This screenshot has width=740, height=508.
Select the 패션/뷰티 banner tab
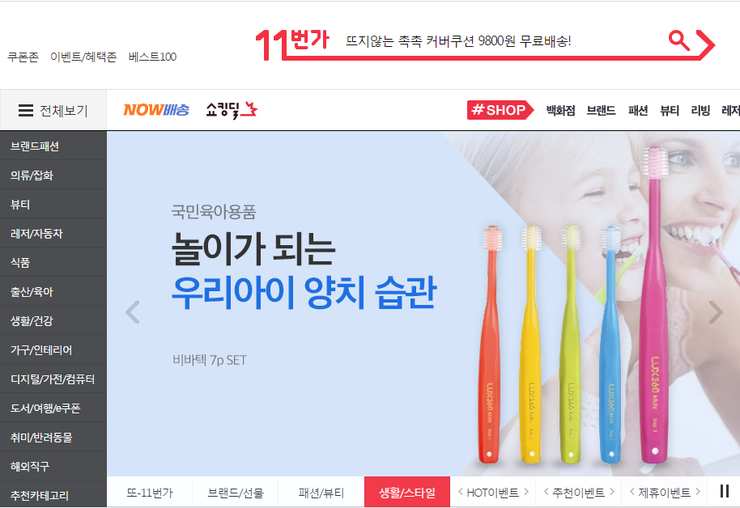tap(321, 492)
